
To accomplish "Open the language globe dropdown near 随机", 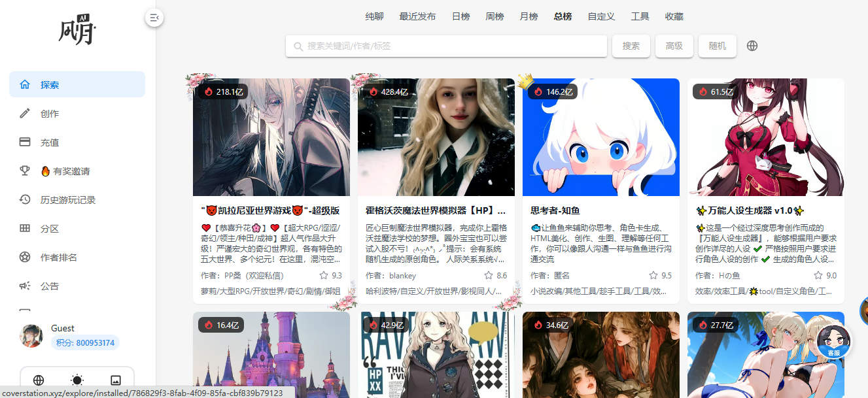I will click(752, 46).
